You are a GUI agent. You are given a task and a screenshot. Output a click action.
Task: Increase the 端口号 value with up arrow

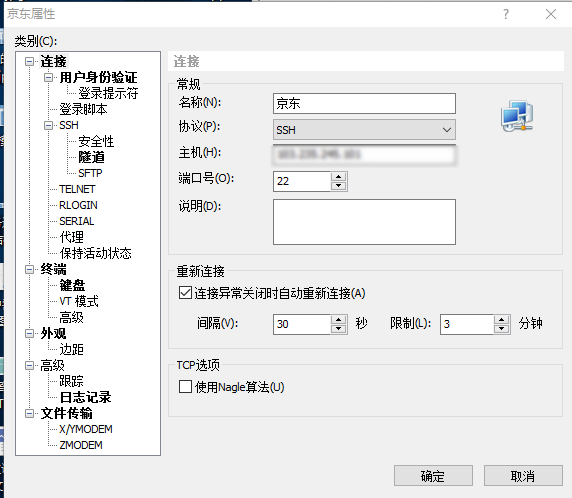coord(339,177)
